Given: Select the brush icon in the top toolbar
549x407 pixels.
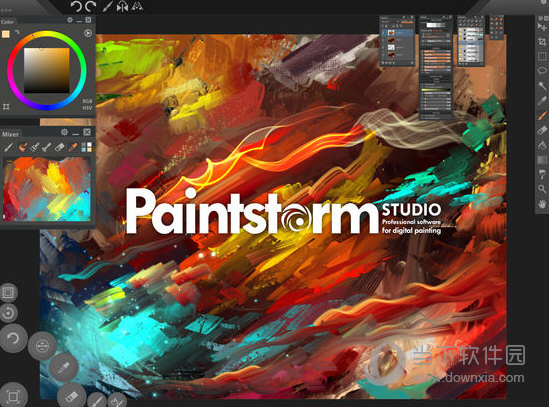Looking at the screenshot, I should tap(107, 7).
